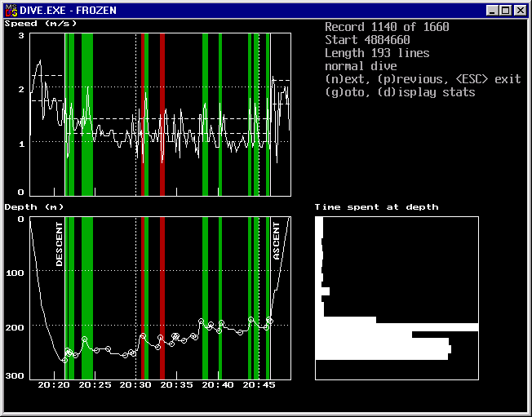Click the 20:20 time axis label
This screenshot has height=417, width=532.
tap(54, 385)
